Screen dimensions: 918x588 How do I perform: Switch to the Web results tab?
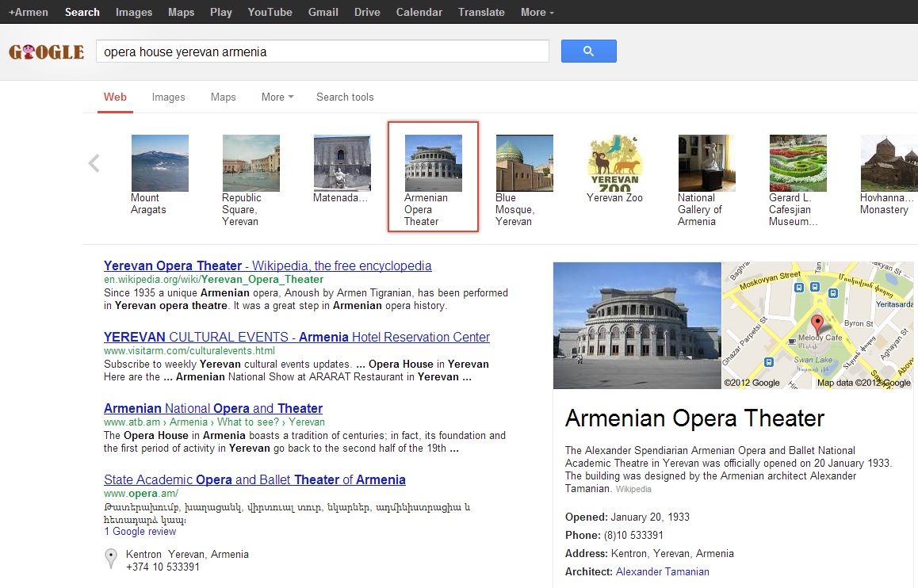115,97
